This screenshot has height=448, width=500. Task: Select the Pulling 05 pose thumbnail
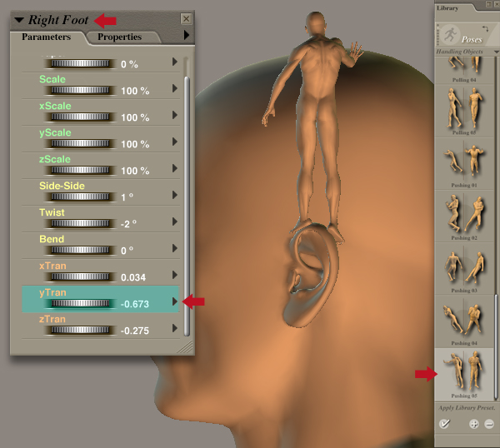pyautogui.click(x=464, y=111)
